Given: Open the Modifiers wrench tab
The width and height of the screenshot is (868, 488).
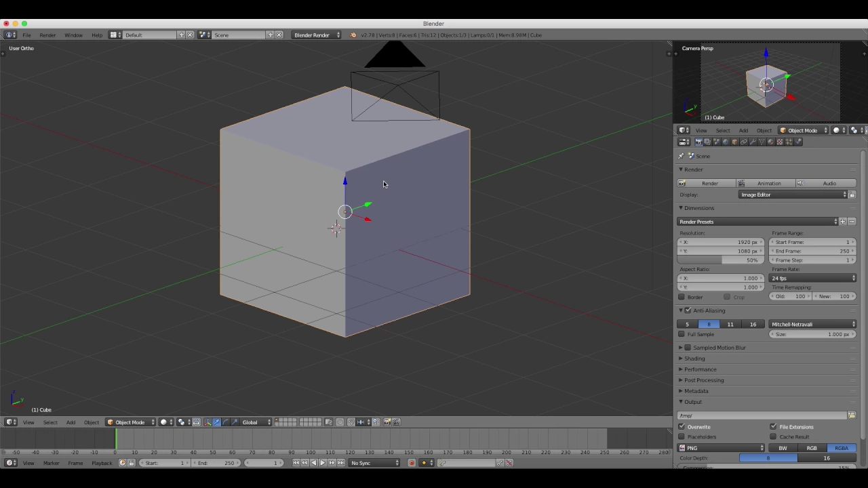Looking at the screenshot, I should coord(753,142).
